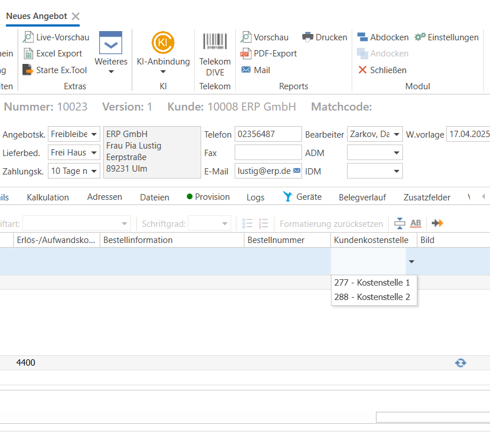
Task: Click the Telekom DIVE barcode icon
Action: click(214, 42)
